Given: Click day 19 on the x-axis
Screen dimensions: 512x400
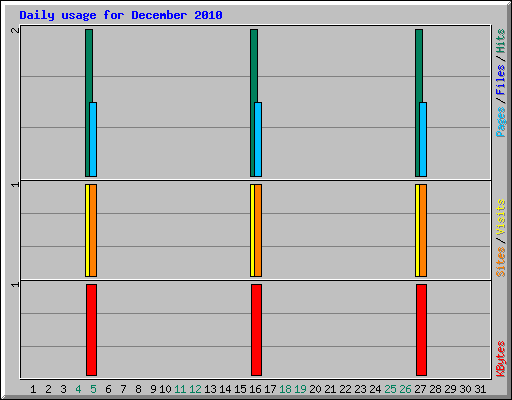Looking at the screenshot, I should pos(300,389).
